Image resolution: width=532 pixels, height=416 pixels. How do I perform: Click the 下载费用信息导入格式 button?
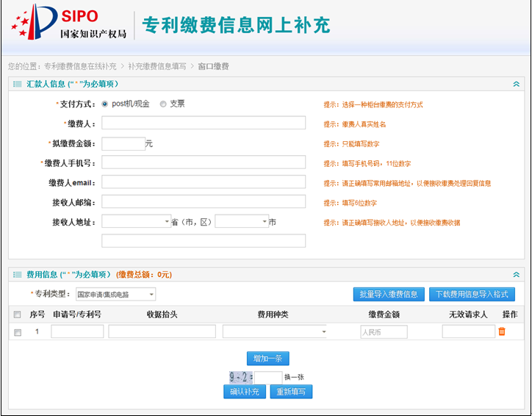click(x=472, y=294)
